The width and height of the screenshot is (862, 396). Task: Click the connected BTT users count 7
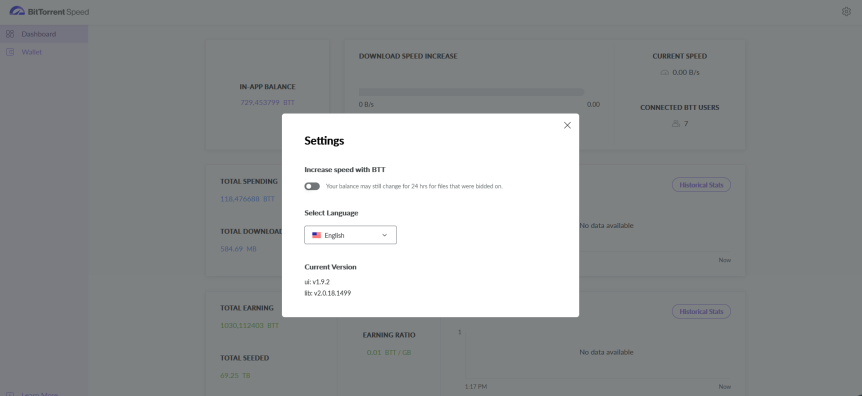click(x=686, y=124)
